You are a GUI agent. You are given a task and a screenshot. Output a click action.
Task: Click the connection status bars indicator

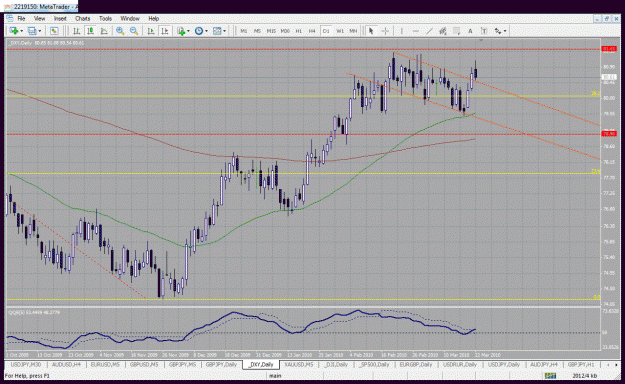click(x=550, y=376)
